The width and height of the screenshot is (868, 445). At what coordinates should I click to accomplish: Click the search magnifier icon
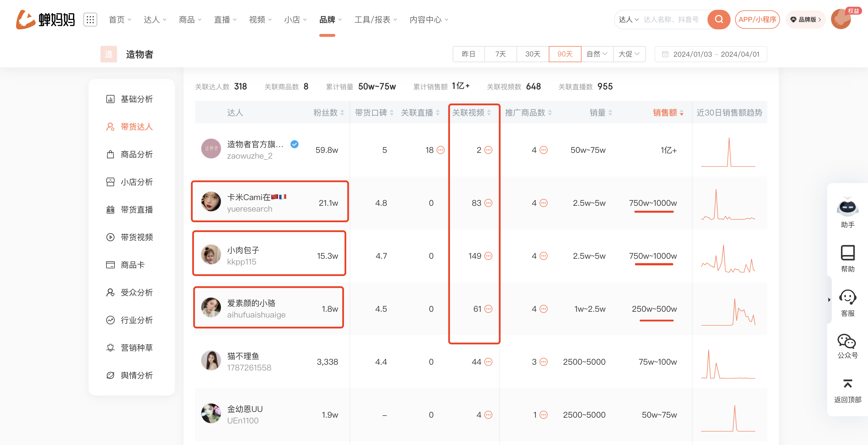coord(718,19)
